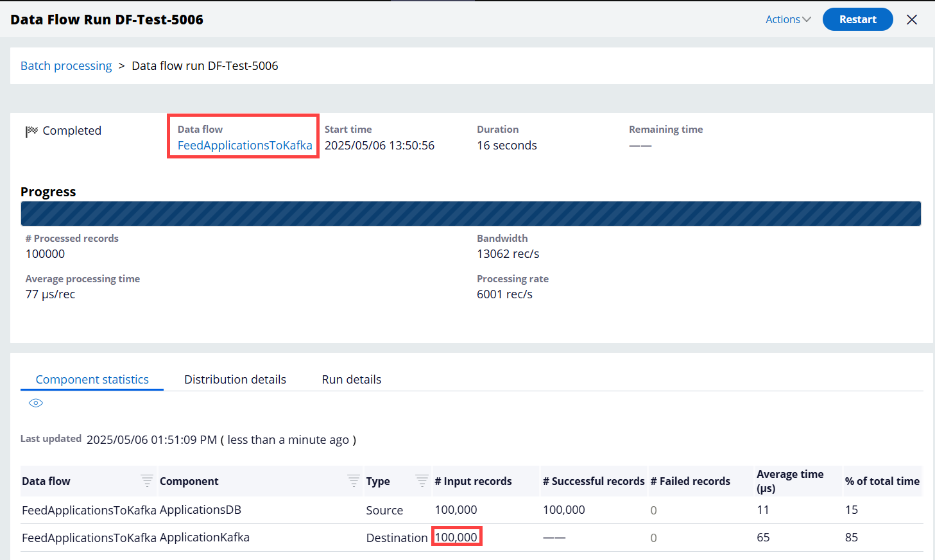Screen dimensions: 935x560
Task: Click the 100000 processed records value
Action: [45, 253]
